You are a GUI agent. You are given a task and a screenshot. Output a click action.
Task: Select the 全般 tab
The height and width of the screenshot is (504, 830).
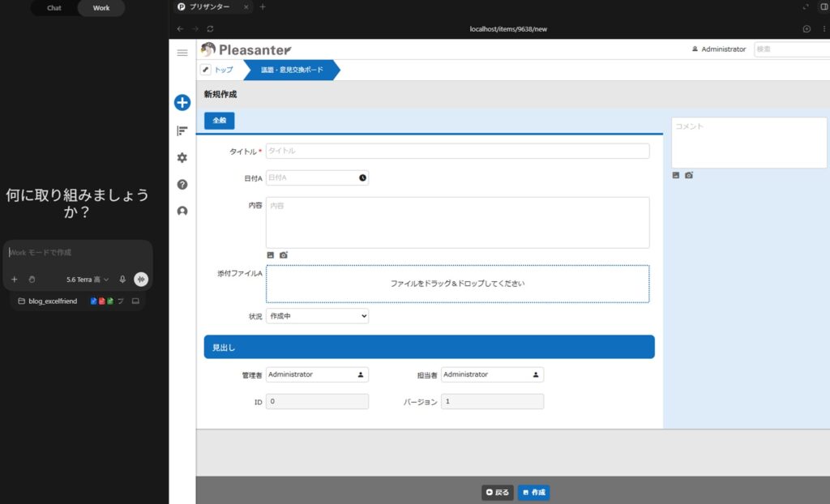219,121
